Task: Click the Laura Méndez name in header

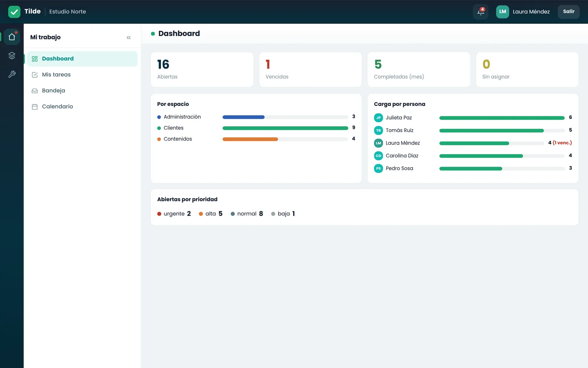Action: [x=531, y=12]
